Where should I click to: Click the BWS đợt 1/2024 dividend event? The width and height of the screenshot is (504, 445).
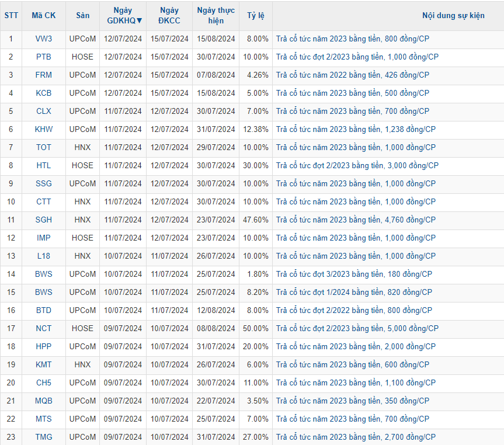pos(354,292)
